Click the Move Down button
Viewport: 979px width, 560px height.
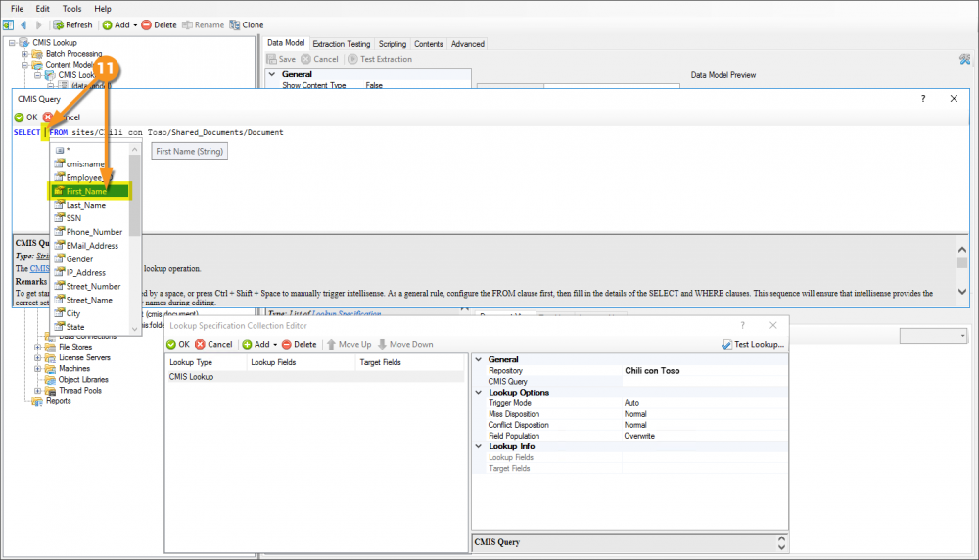coord(405,344)
